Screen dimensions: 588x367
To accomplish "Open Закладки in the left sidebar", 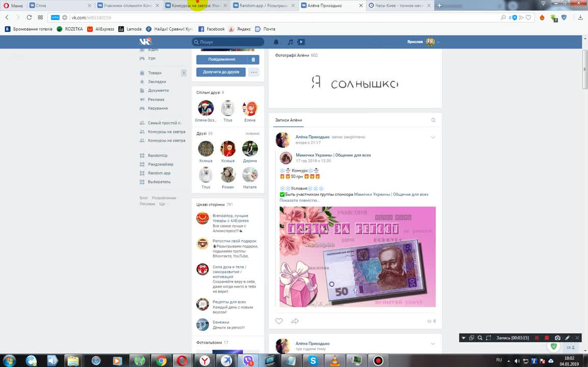I will tap(157, 82).
